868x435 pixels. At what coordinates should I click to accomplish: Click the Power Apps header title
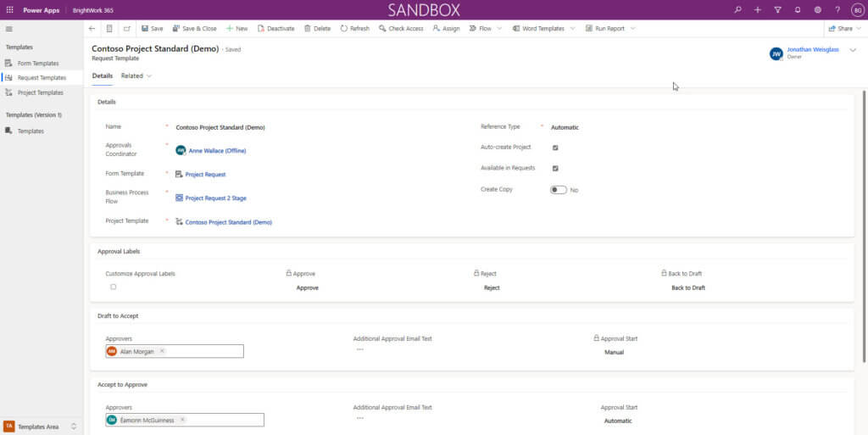41,10
